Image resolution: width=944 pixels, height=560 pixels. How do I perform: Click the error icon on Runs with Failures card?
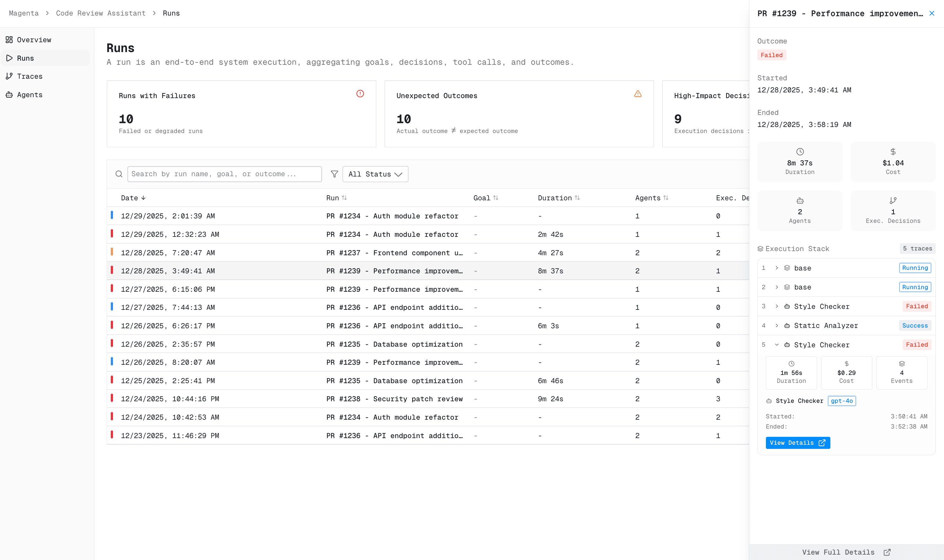(360, 94)
